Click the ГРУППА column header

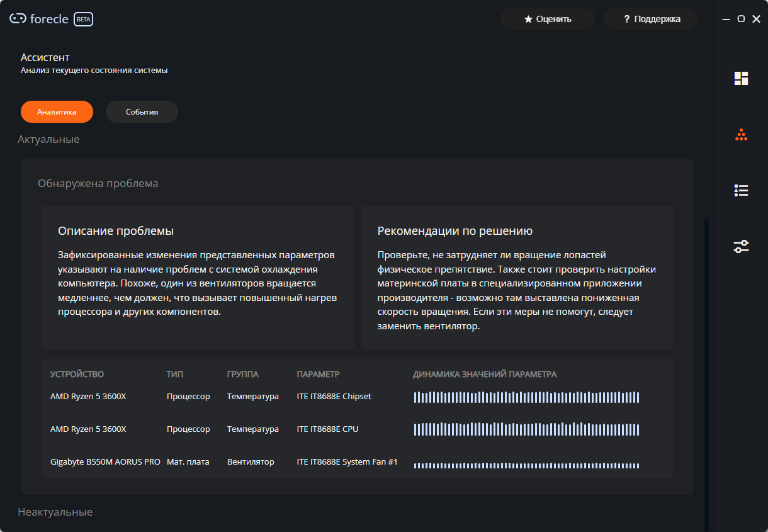pos(243,375)
